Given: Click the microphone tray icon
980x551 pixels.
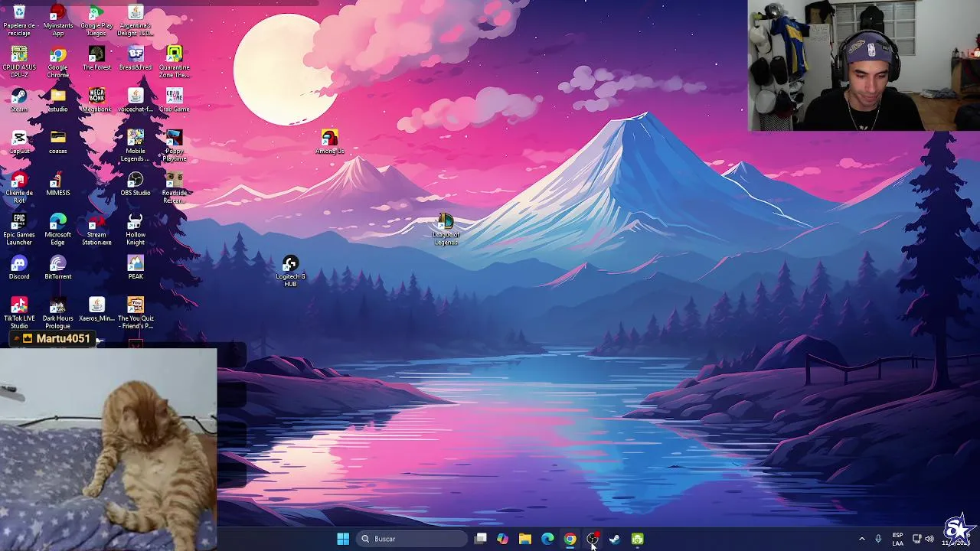Looking at the screenshot, I should tap(878, 539).
